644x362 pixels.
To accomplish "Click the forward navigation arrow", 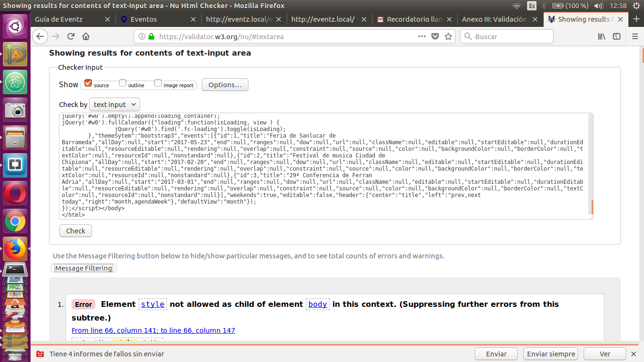I will 56,36.
